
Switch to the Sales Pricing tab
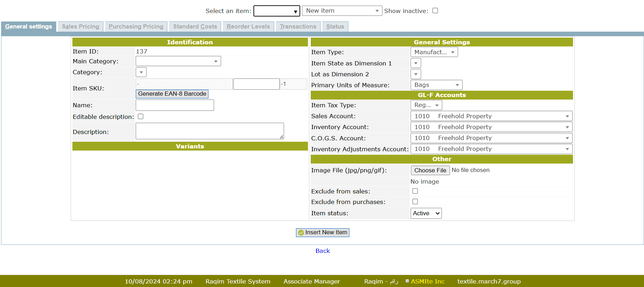point(80,27)
